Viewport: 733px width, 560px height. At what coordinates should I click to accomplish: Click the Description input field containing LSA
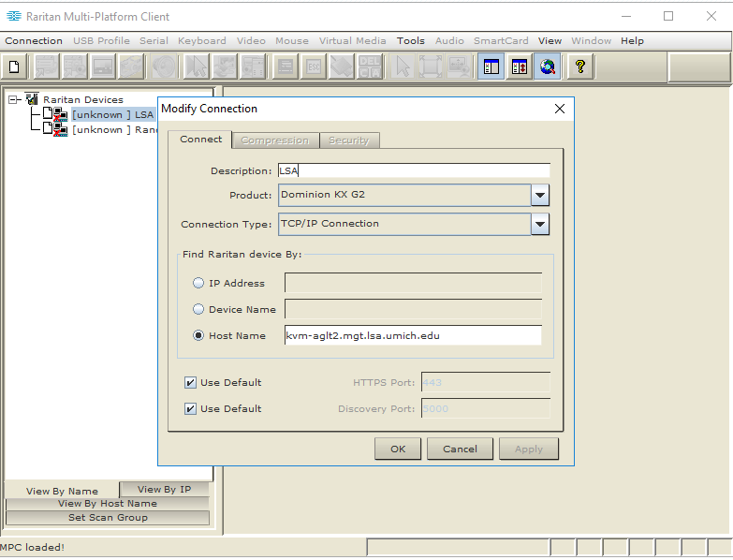[414, 170]
